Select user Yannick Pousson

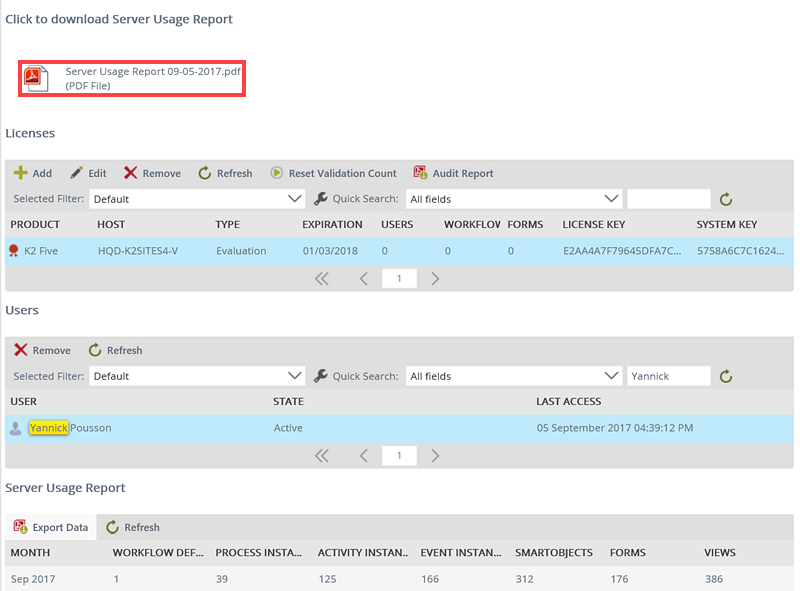click(x=70, y=428)
